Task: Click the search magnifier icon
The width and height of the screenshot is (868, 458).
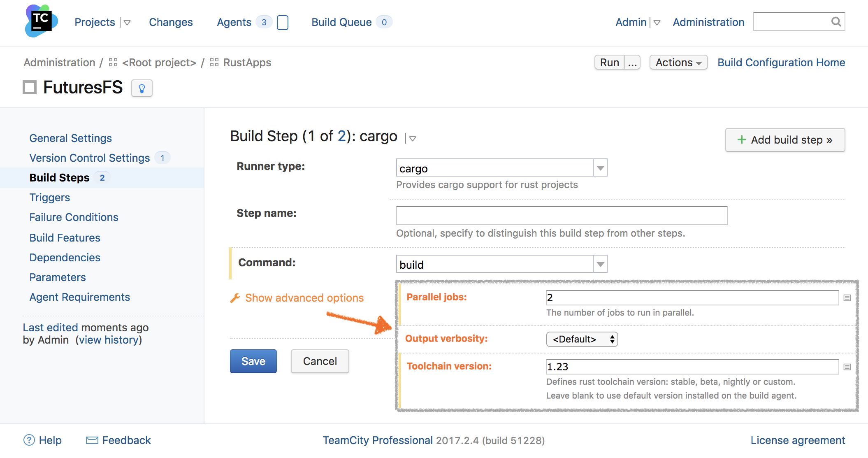Action: pyautogui.click(x=836, y=21)
